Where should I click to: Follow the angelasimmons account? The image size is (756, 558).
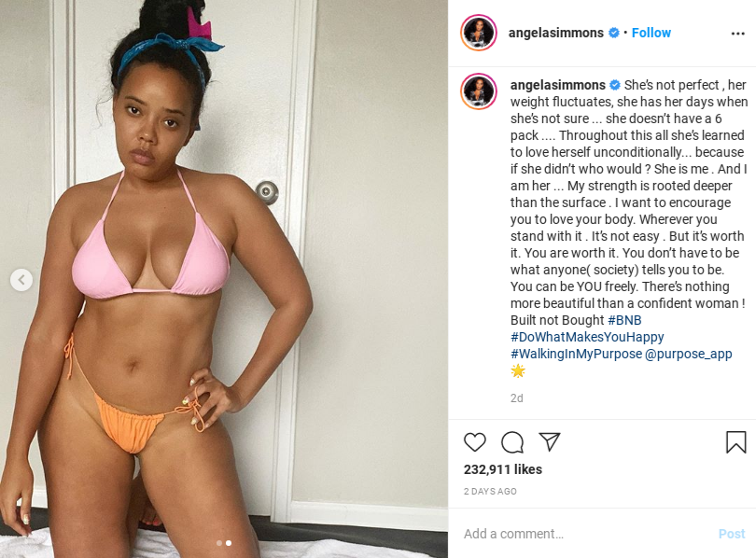click(651, 33)
